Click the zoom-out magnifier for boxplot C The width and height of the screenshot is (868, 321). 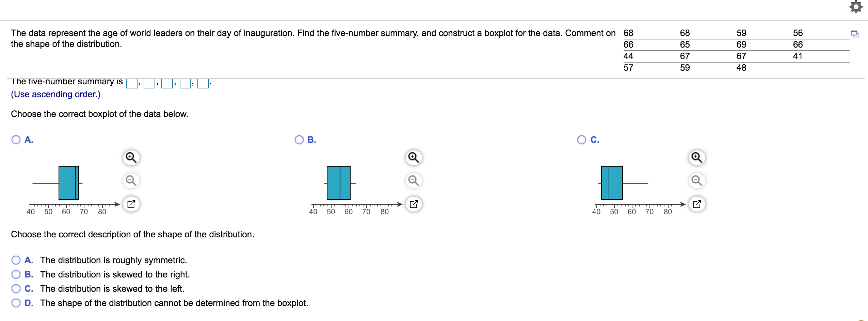(x=696, y=181)
